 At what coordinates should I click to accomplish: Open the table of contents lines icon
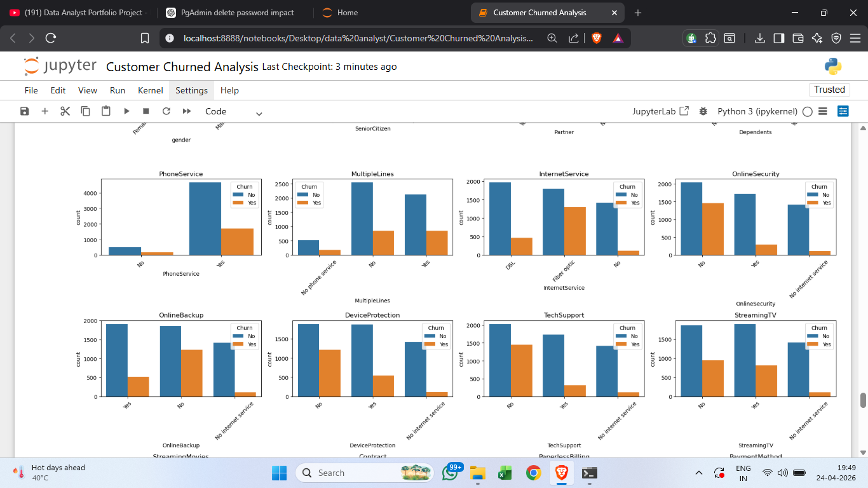pos(823,111)
